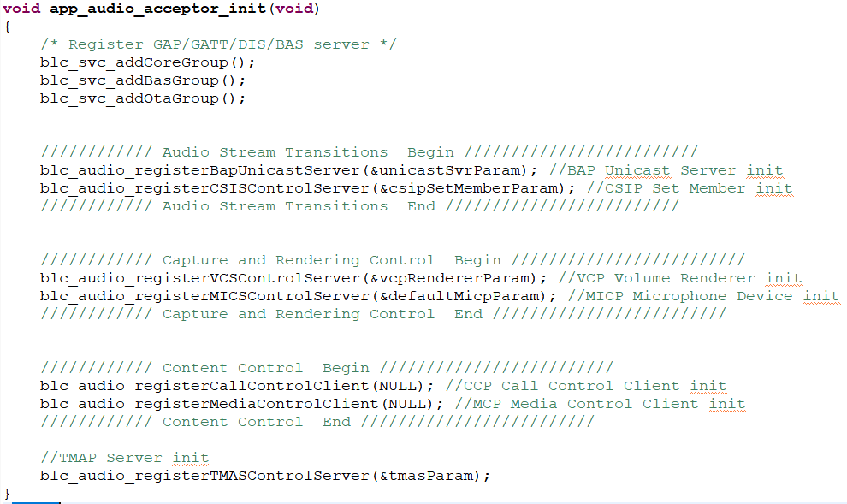
Task: Click the blc_svc_addCoreGroup call
Action: click(x=147, y=62)
